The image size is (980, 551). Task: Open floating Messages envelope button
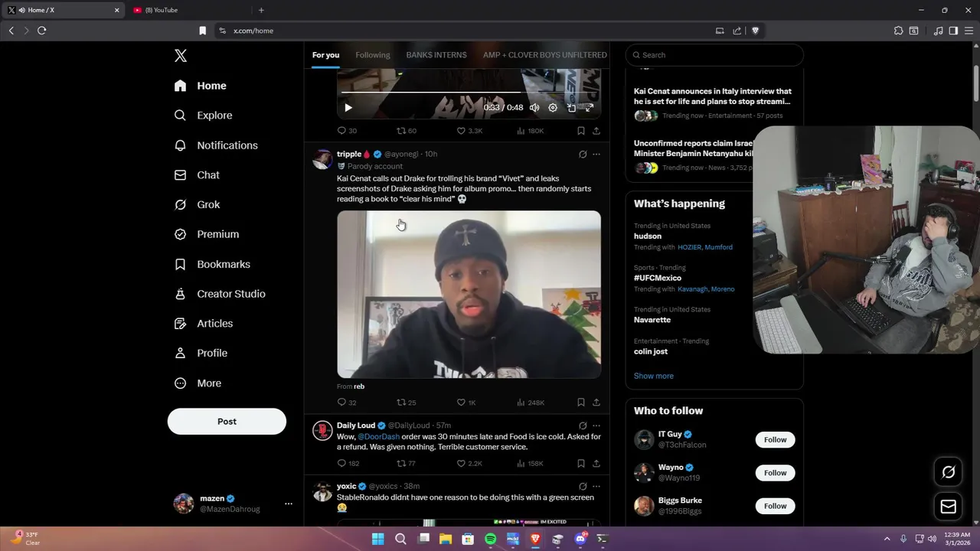pos(948,507)
